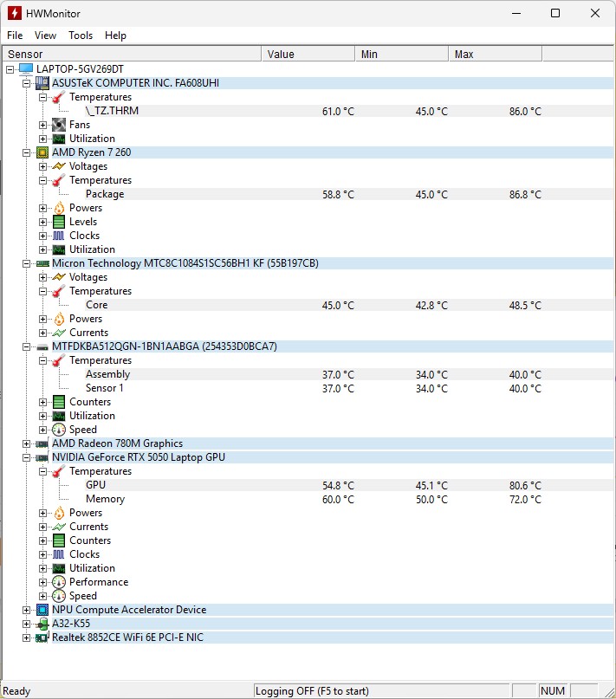
Task: Click the green Counters icon under the SSD
Action: tap(59, 402)
